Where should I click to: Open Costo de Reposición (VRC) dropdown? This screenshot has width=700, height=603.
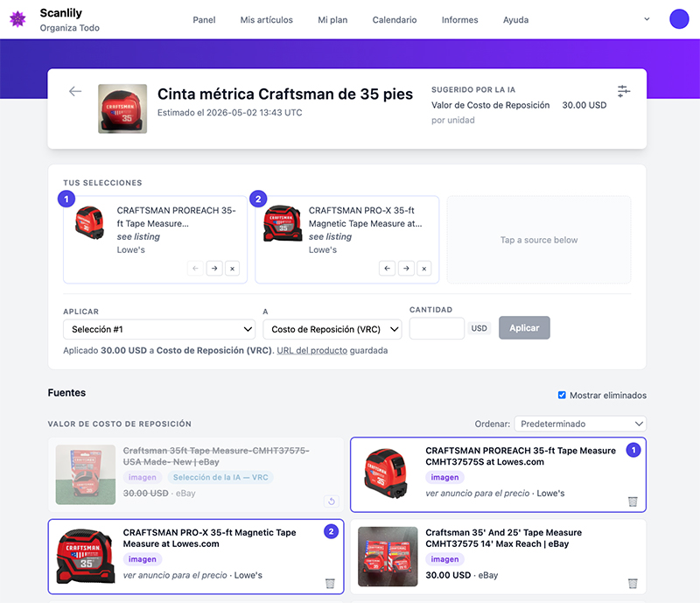pyautogui.click(x=332, y=329)
